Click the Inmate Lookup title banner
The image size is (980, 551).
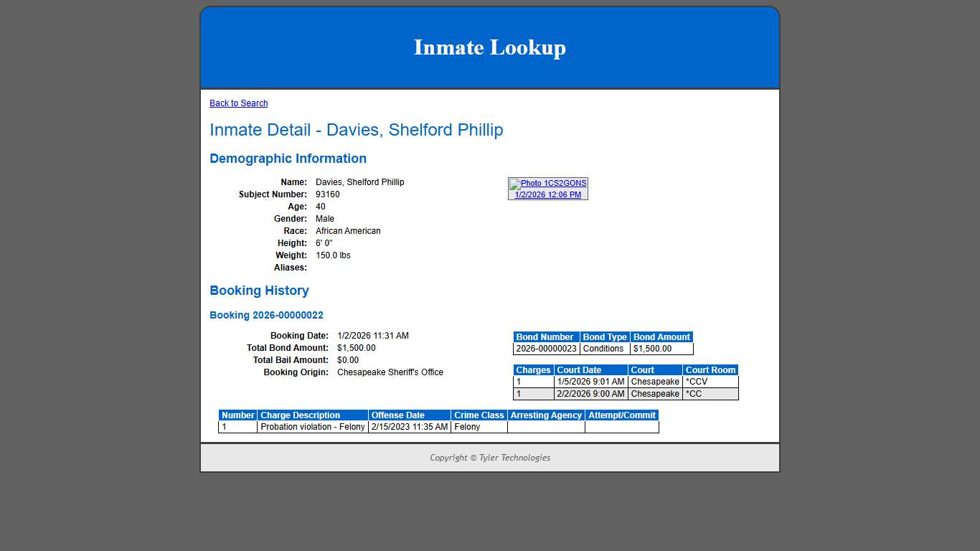tap(490, 47)
